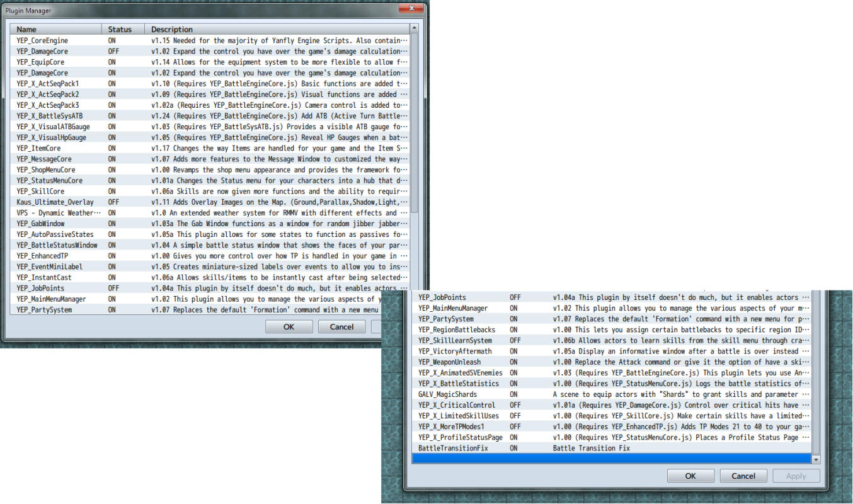The image size is (853, 504).
Task: Click OFF status of YEP_SkillLearnSystem
Action: (x=515, y=340)
